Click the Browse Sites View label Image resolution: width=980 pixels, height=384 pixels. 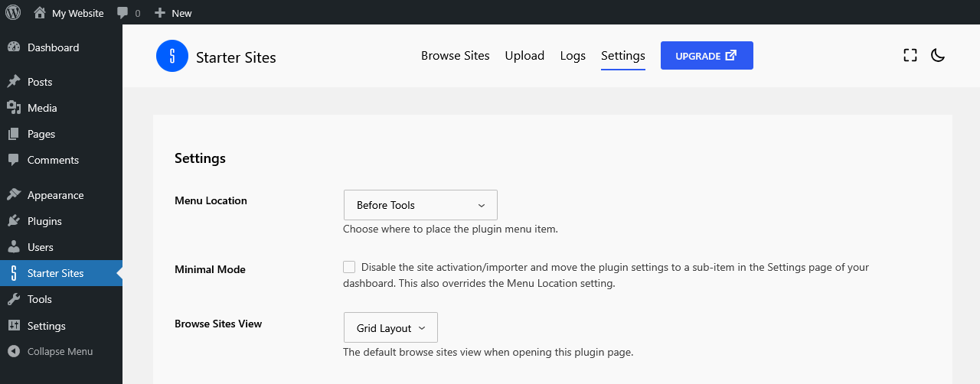218,324
